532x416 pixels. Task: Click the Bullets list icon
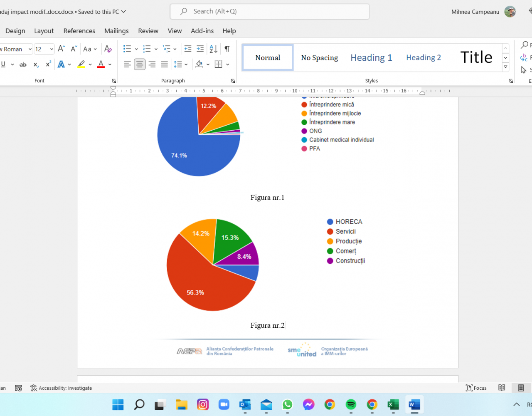click(x=127, y=49)
